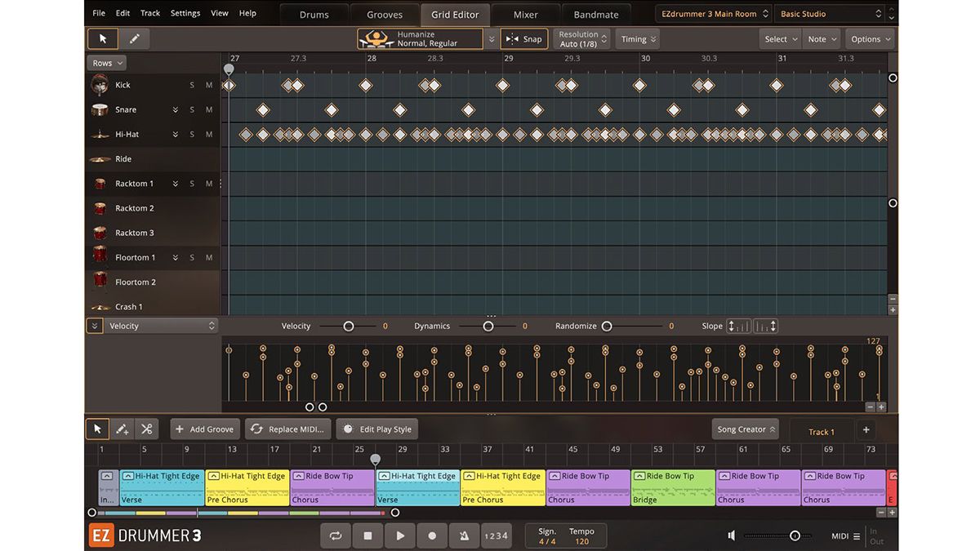Open the Settings menu
Image resolution: width=980 pixels, height=551 pixels.
pyautogui.click(x=185, y=13)
